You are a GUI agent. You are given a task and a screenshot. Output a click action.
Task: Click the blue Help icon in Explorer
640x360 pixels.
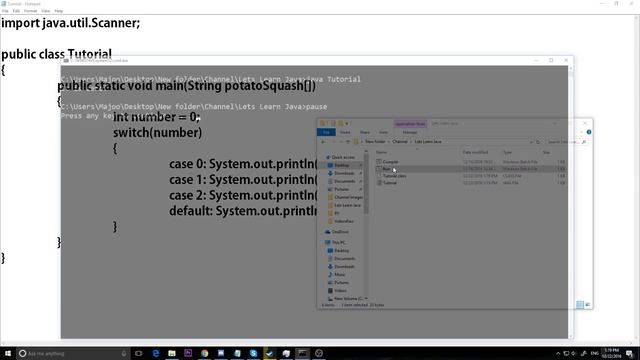589,132
